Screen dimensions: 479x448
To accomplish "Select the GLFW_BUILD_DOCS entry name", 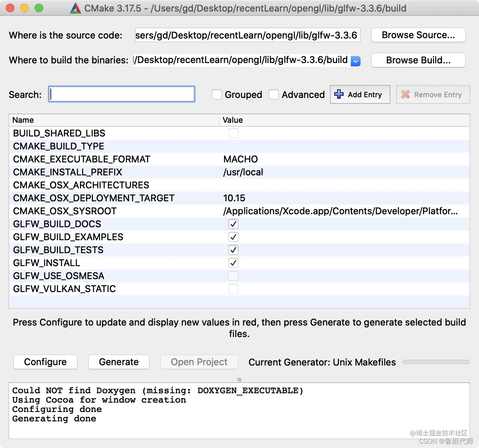I will pos(57,224).
